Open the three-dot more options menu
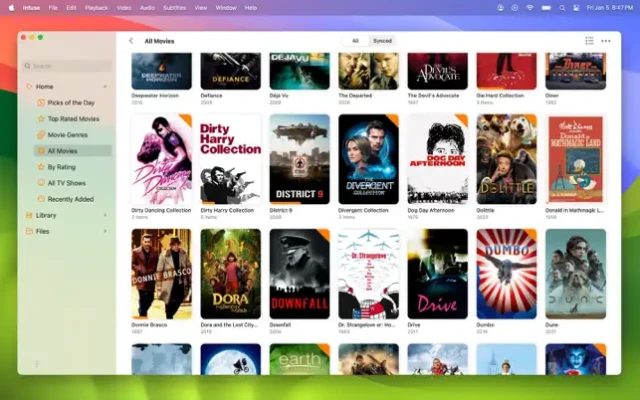Viewport: 640px width, 400px height. click(x=605, y=41)
